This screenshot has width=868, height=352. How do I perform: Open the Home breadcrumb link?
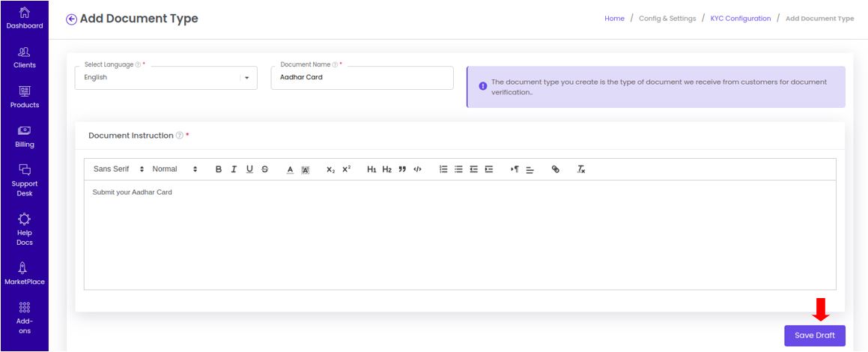(x=614, y=19)
